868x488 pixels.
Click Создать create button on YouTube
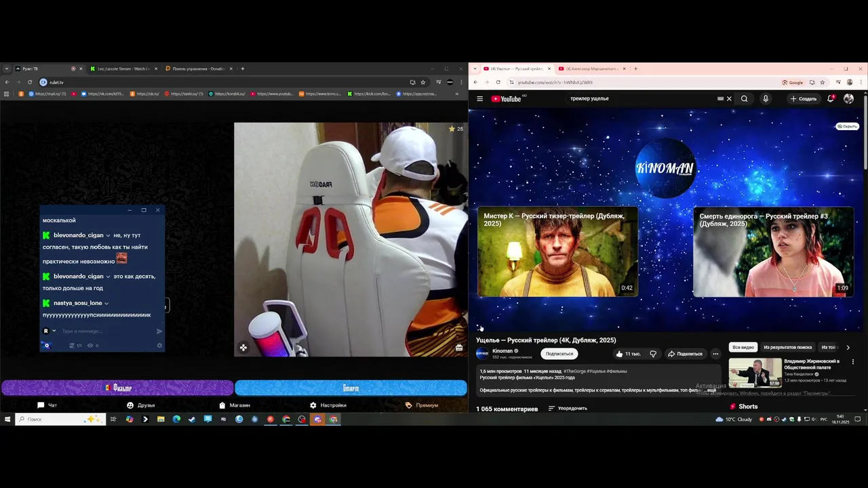click(803, 99)
